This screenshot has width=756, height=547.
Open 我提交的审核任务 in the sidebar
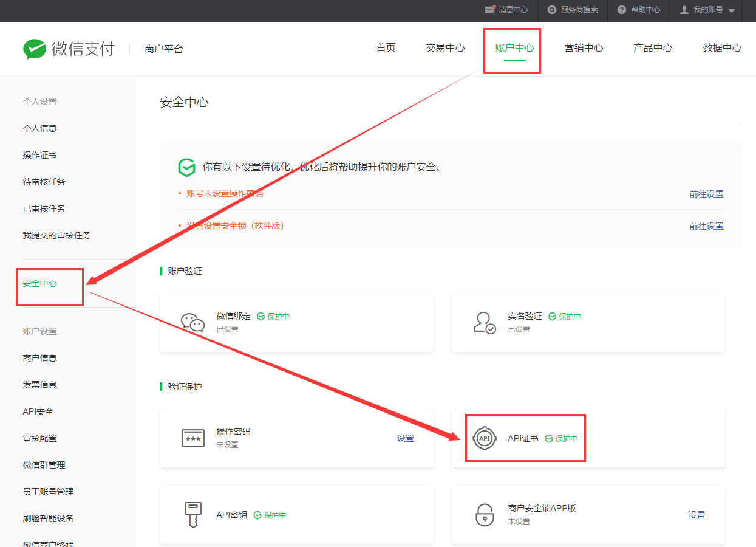click(57, 235)
